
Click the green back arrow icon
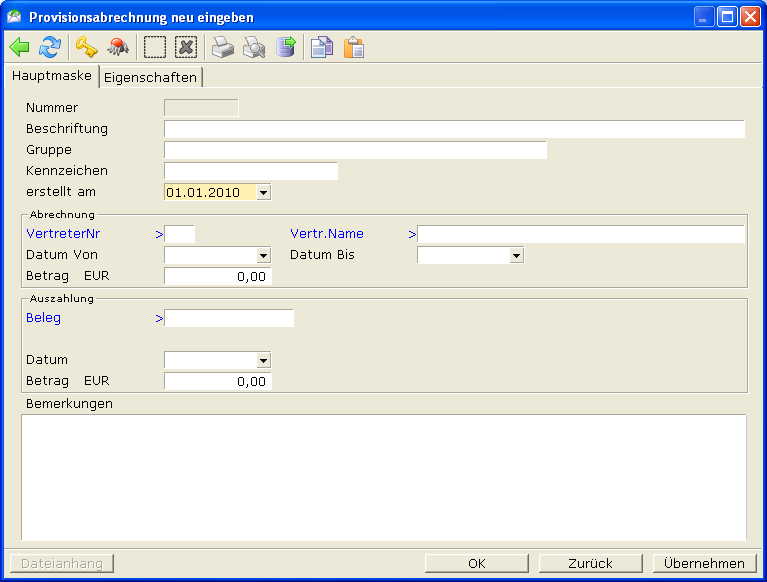pyautogui.click(x=19, y=47)
